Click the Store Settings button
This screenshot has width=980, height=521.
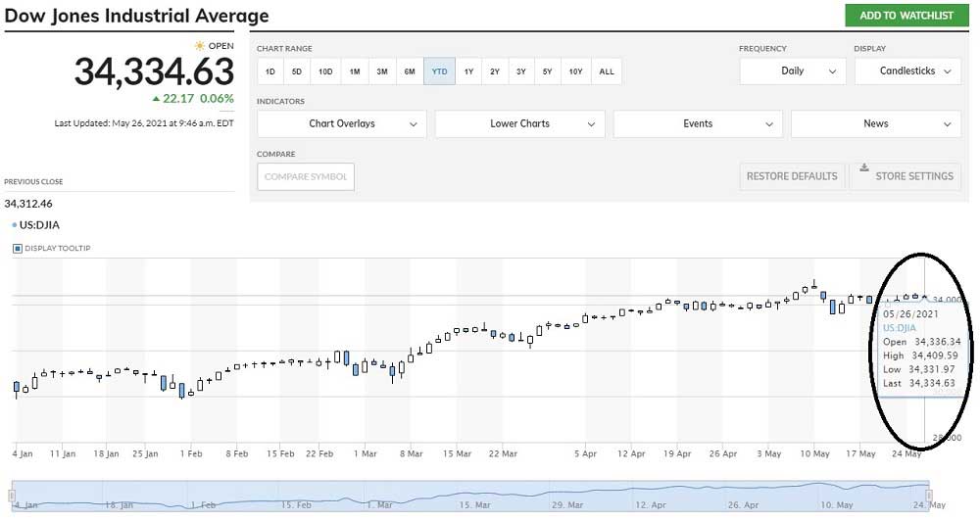[906, 177]
